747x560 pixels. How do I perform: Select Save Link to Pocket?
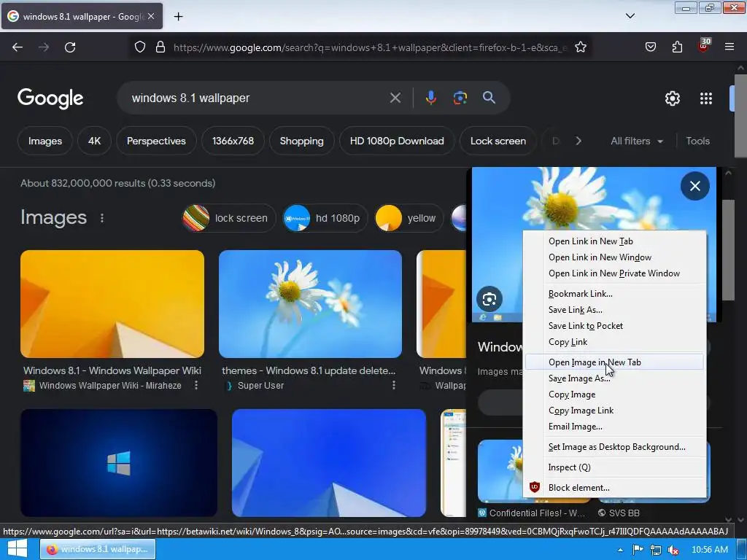click(x=614, y=326)
